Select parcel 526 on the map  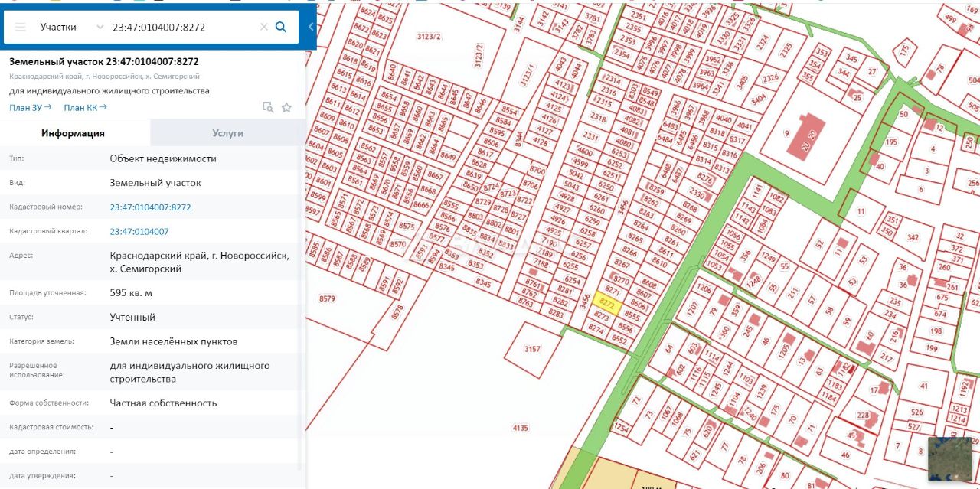(916, 412)
